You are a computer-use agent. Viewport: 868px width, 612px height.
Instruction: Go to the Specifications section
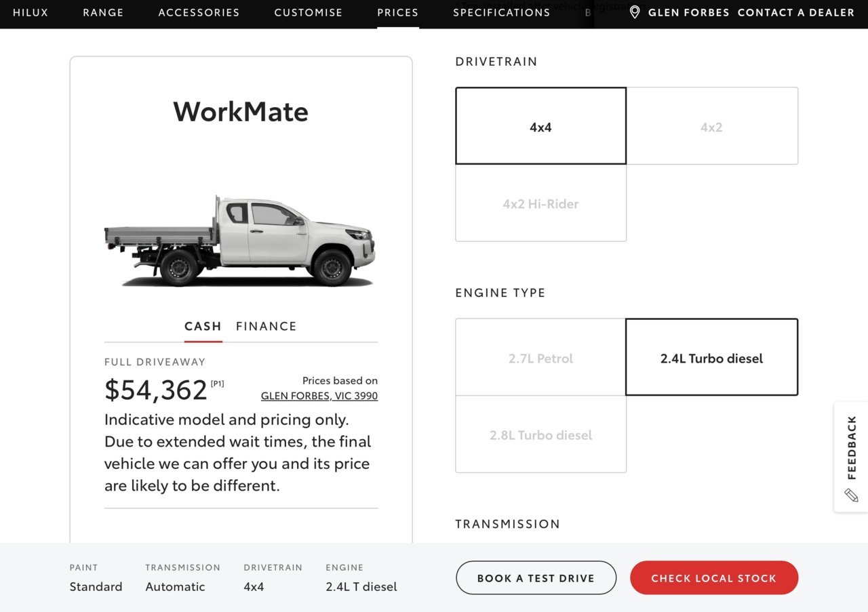tap(502, 12)
